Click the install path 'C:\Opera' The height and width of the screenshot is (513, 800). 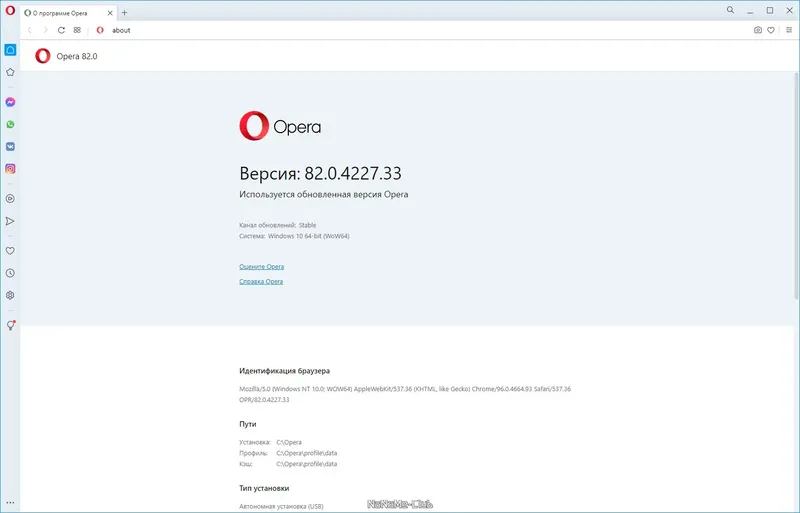click(289, 443)
